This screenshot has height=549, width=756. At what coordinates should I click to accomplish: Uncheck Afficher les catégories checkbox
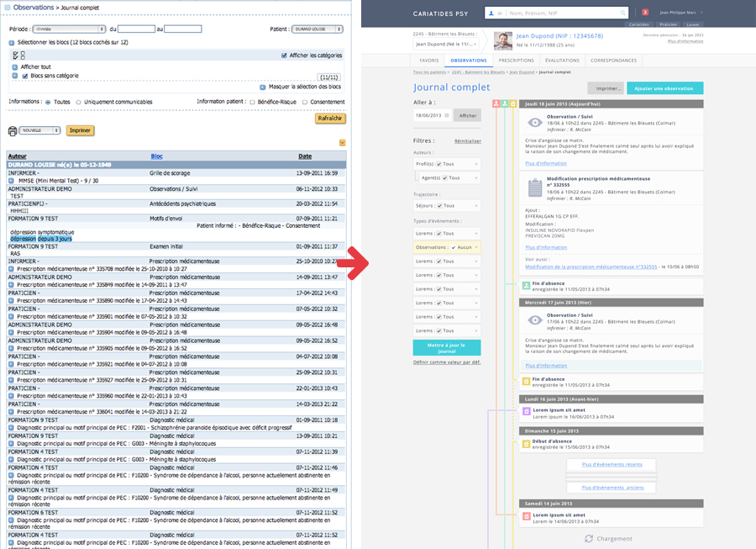pos(284,55)
